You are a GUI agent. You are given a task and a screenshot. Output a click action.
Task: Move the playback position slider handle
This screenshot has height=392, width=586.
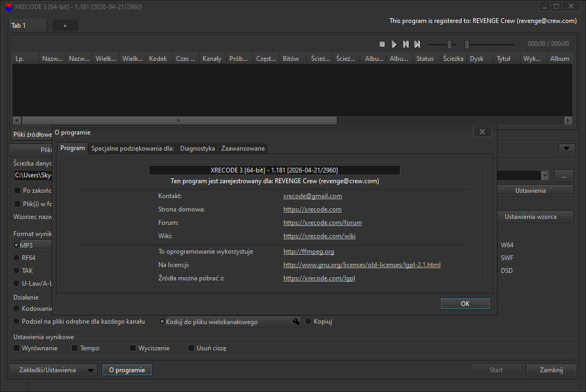[467, 44]
